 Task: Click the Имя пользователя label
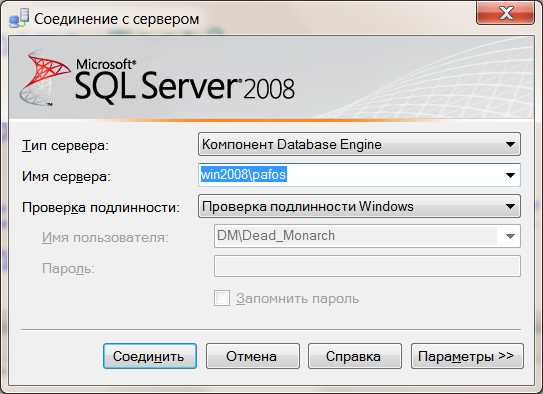click(x=105, y=238)
